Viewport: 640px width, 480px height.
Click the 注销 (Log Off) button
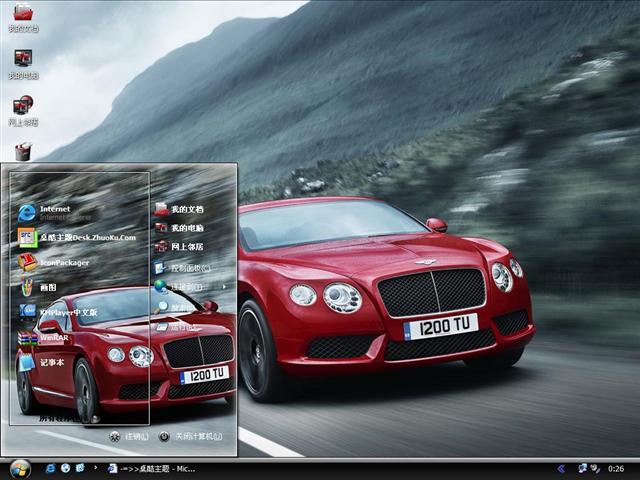[x=129, y=437]
